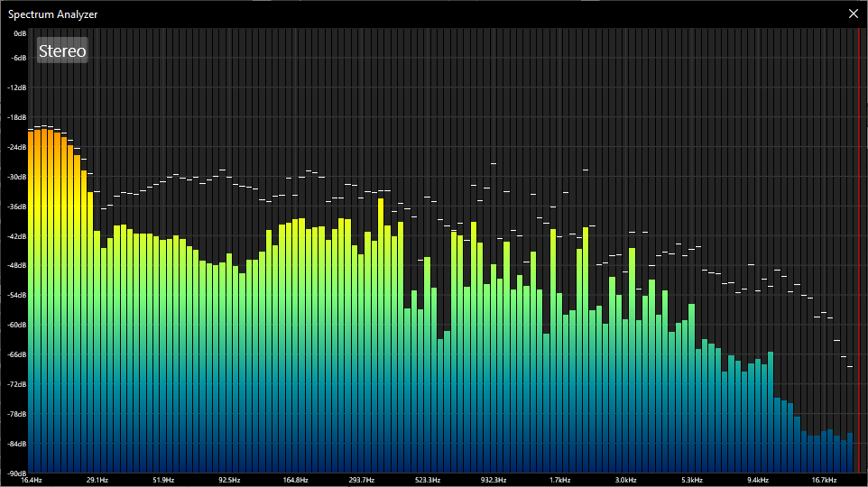Click the 5.3kHz frequency label
The width and height of the screenshot is (868, 487).
click(692, 481)
